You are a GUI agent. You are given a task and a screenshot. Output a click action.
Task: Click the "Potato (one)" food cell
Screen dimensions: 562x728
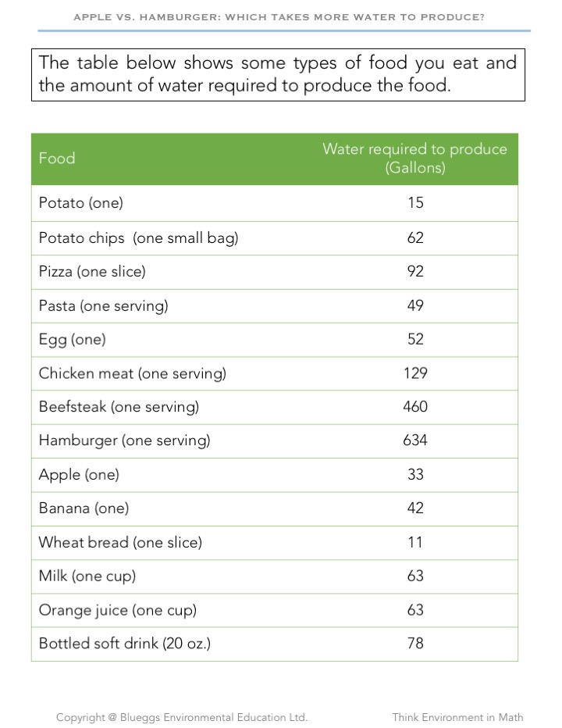(81, 203)
